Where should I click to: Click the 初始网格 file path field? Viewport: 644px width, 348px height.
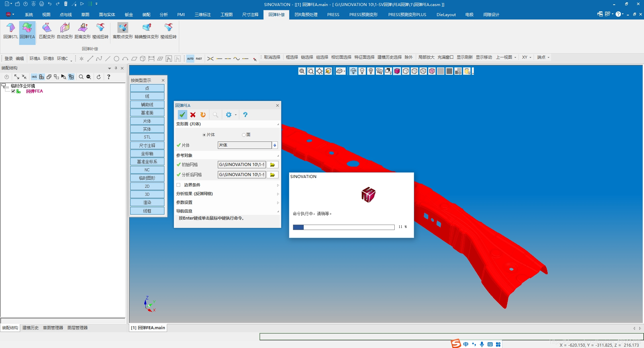[x=242, y=165]
